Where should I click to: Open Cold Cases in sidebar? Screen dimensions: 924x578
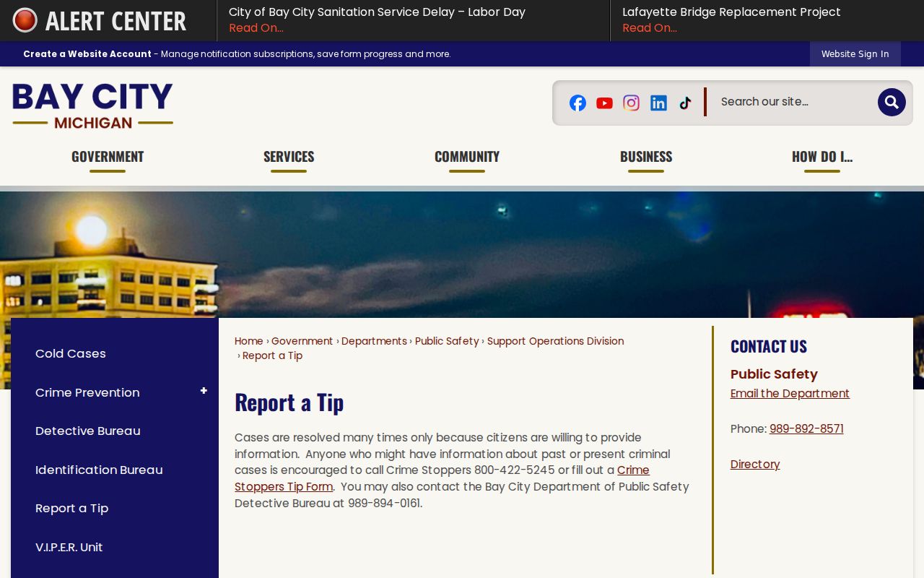tap(71, 353)
